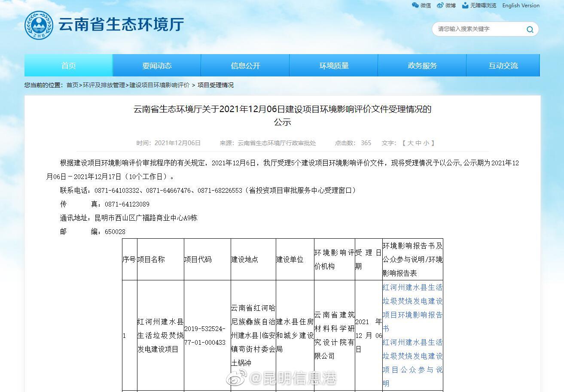The image size is (564, 392).
Task: Open the 红河州建水县生活垃圾焚烧发电 environmental report link
Action: point(412,308)
